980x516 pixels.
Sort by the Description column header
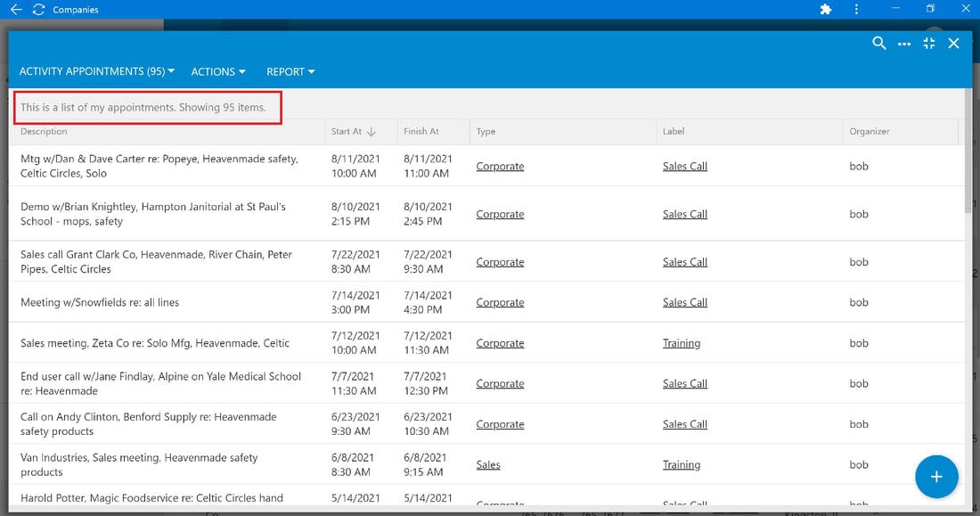click(x=44, y=131)
